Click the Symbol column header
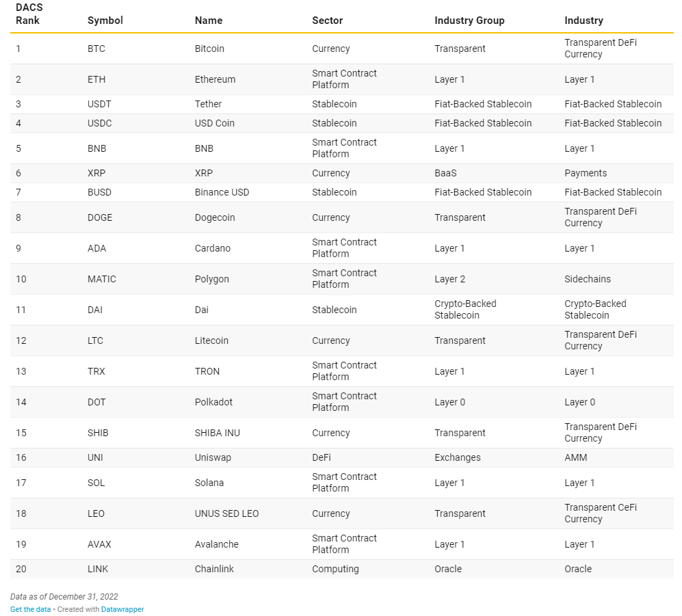Viewport: 682px width, 616px height. click(105, 21)
